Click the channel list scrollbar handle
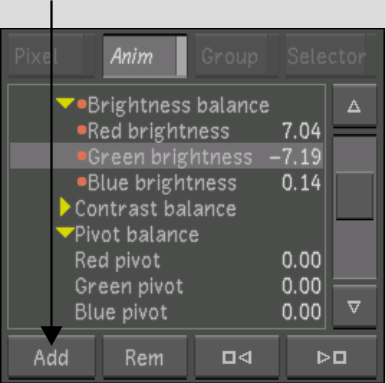The height and width of the screenshot is (383, 386). [354, 196]
